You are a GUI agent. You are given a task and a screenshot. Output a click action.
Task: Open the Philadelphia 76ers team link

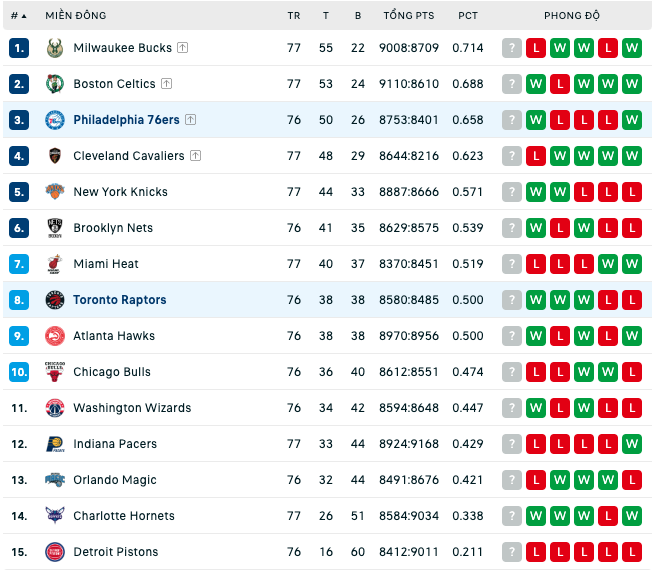click(x=126, y=120)
